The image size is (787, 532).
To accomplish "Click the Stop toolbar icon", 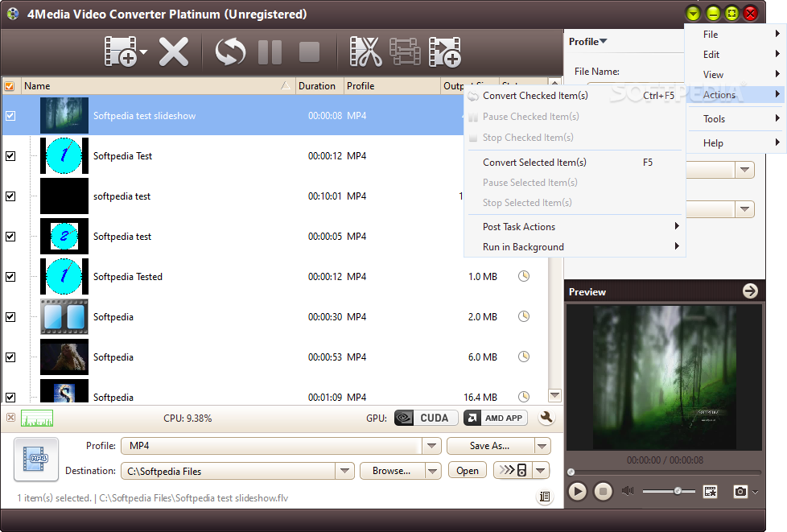I will coord(309,52).
